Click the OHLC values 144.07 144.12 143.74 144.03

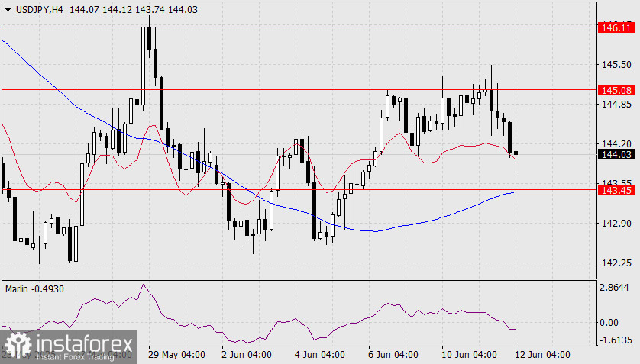(x=134, y=9)
